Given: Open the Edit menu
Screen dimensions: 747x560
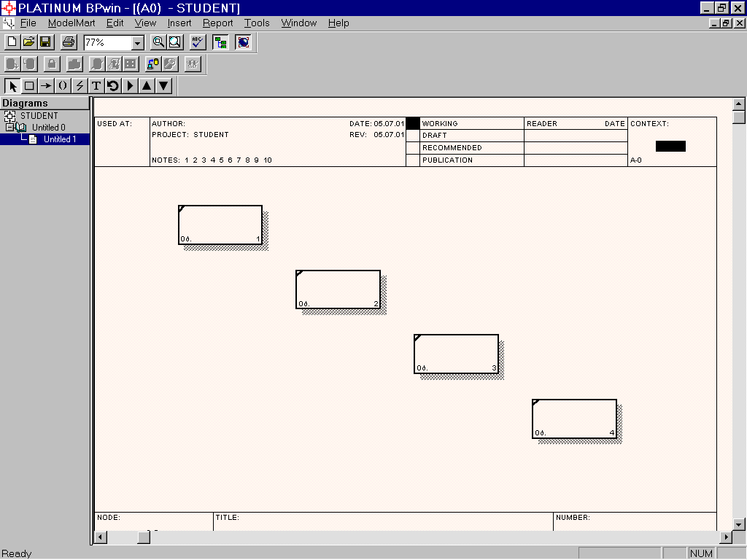Looking at the screenshot, I should 115,23.
